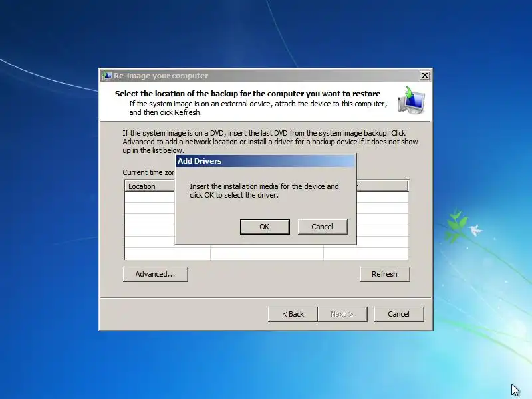Cancel the Add Drivers dialog
Screen dimensions: 532x399
click(323, 227)
